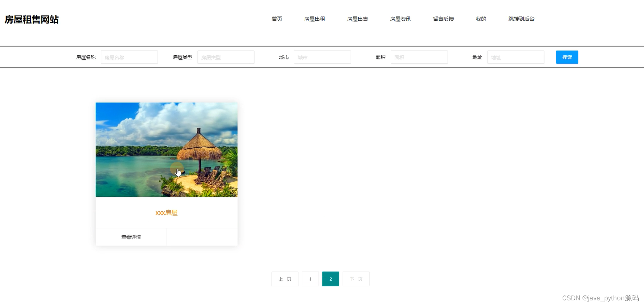Open 留言反馈 page
Screen dimensions: 644x305
443,19
